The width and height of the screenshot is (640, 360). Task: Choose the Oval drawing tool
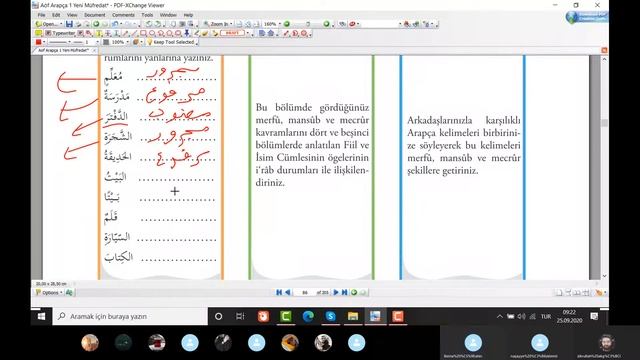(152, 33)
